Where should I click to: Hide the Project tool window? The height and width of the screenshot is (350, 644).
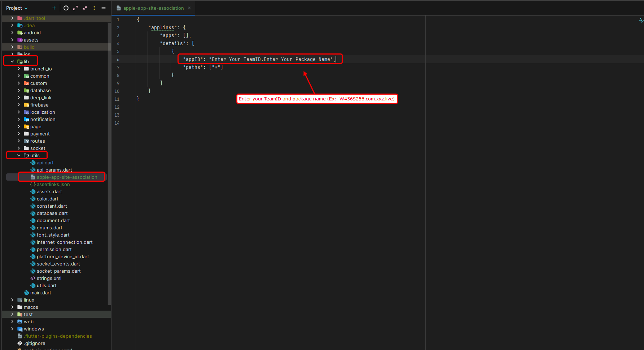pos(104,8)
